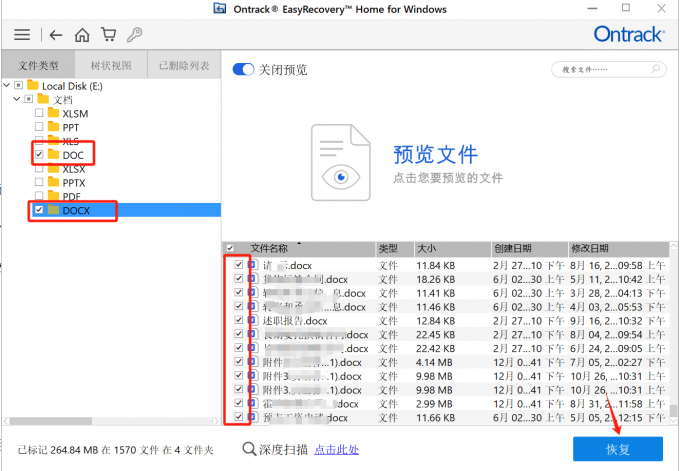Click the app icon in the title bar
Image resolution: width=680 pixels, height=471 pixels.
(x=220, y=9)
